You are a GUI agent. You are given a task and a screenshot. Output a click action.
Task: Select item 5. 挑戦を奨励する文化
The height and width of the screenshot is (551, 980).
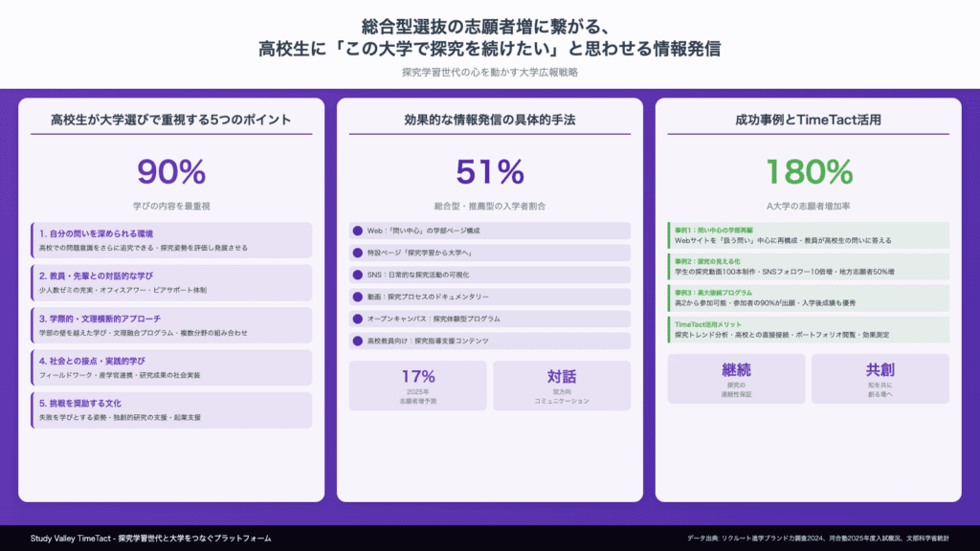click(171, 409)
